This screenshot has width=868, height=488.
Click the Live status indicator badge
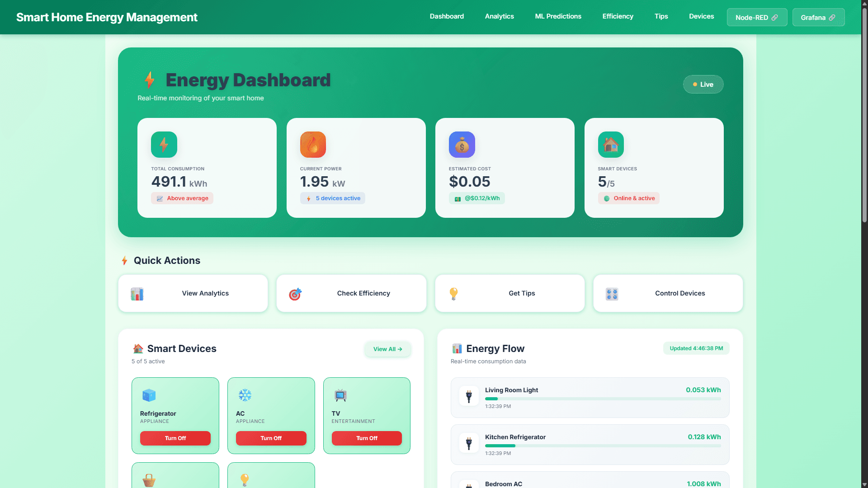tap(703, 84)
